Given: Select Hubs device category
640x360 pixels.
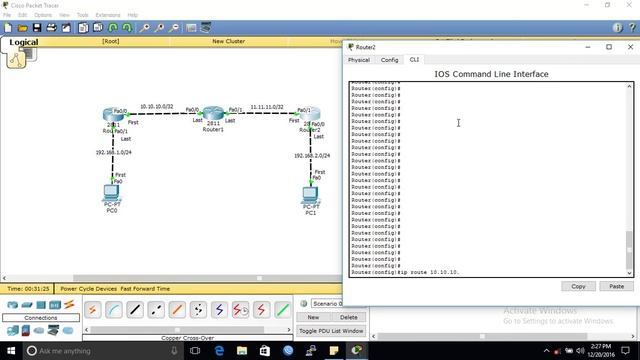Looking at the screenshot, I should 41,304.
